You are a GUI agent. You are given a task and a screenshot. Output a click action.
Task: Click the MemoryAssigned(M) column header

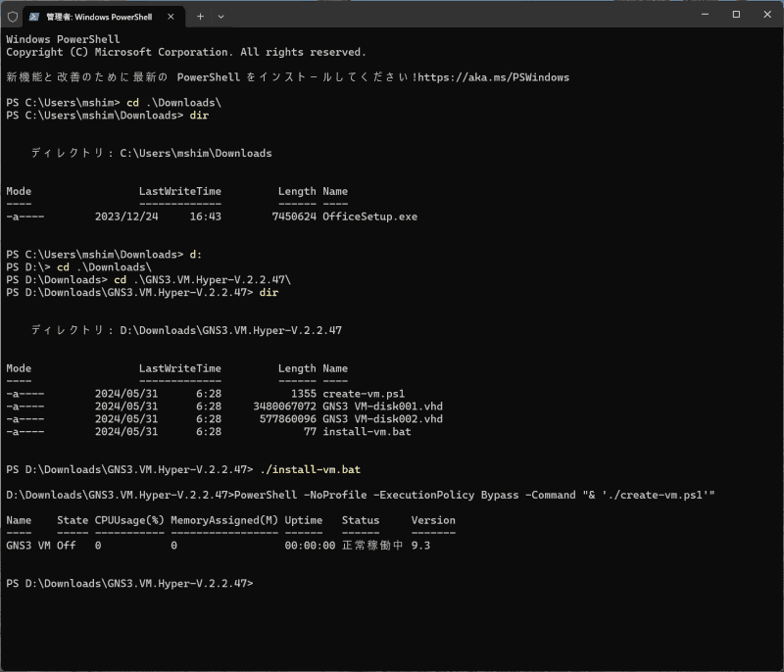(x=224, y=520)
